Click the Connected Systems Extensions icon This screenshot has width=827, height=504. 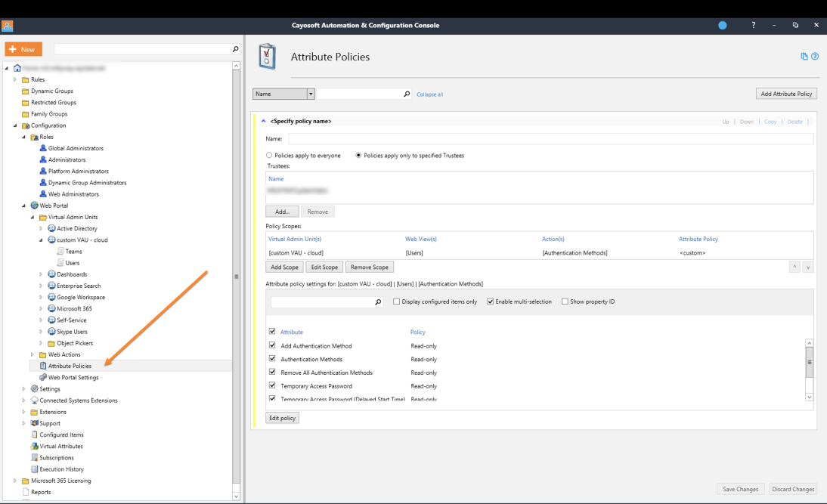[x=34, y=400]
